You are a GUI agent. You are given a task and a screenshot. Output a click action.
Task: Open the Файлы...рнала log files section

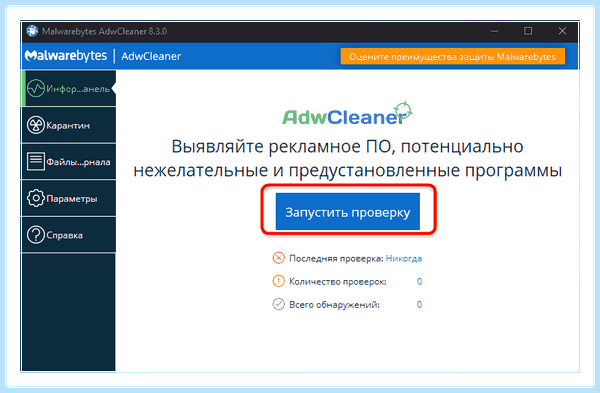point(69,161)
